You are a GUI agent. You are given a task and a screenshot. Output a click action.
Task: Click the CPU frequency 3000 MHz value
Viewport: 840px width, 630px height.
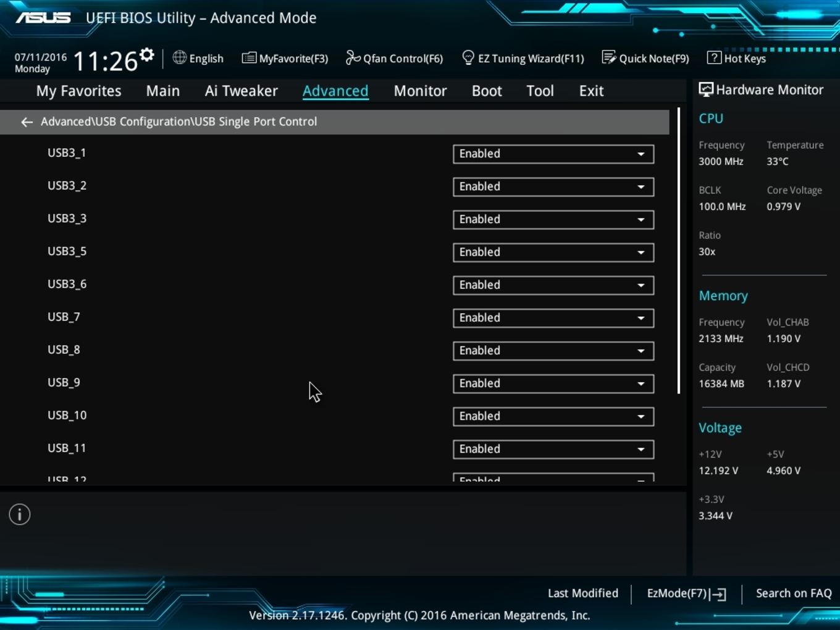721,161
